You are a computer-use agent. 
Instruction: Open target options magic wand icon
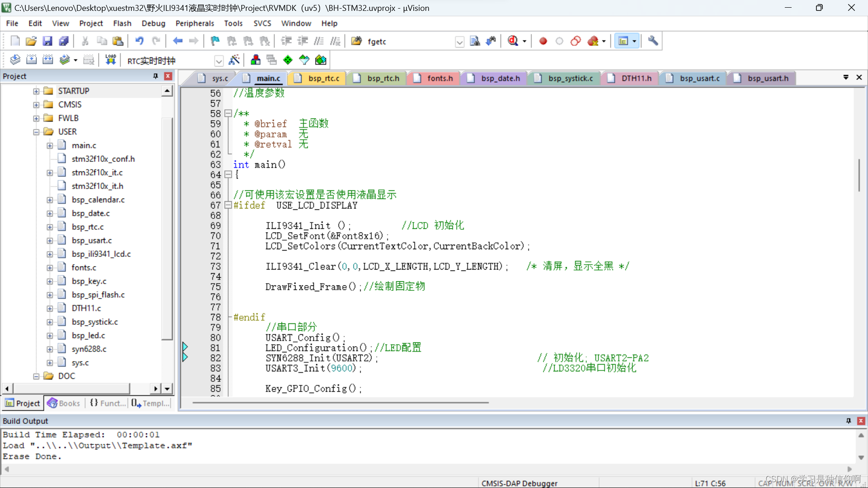pos(234,60)
